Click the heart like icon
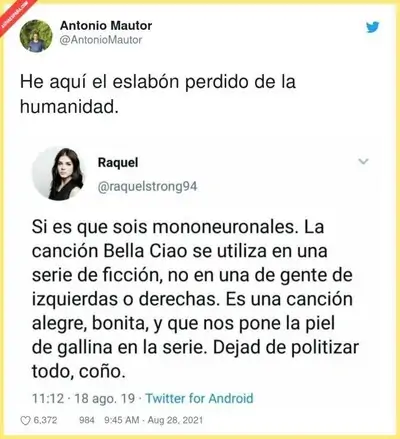The width and height of the screenshot is (400, 439). [25, 421]
